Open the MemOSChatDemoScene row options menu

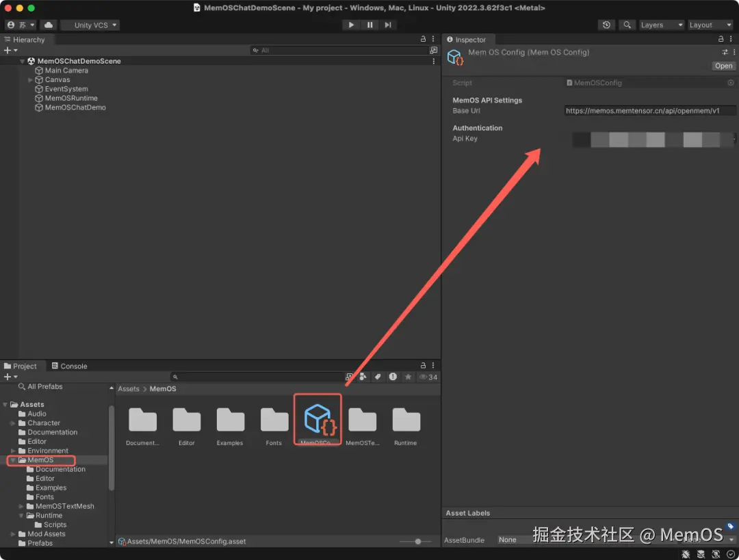(434, 62)
